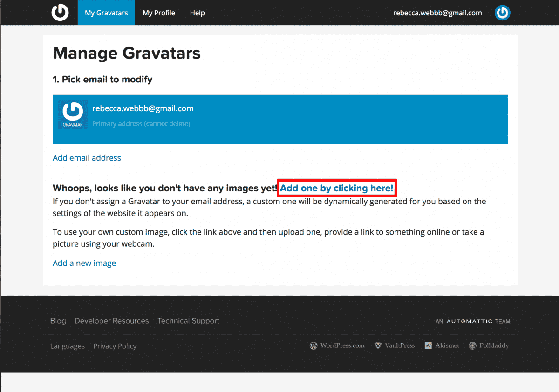Click the Akismet icon in the footer
This screenshot has height=392, width=559.
coord(428,345)
